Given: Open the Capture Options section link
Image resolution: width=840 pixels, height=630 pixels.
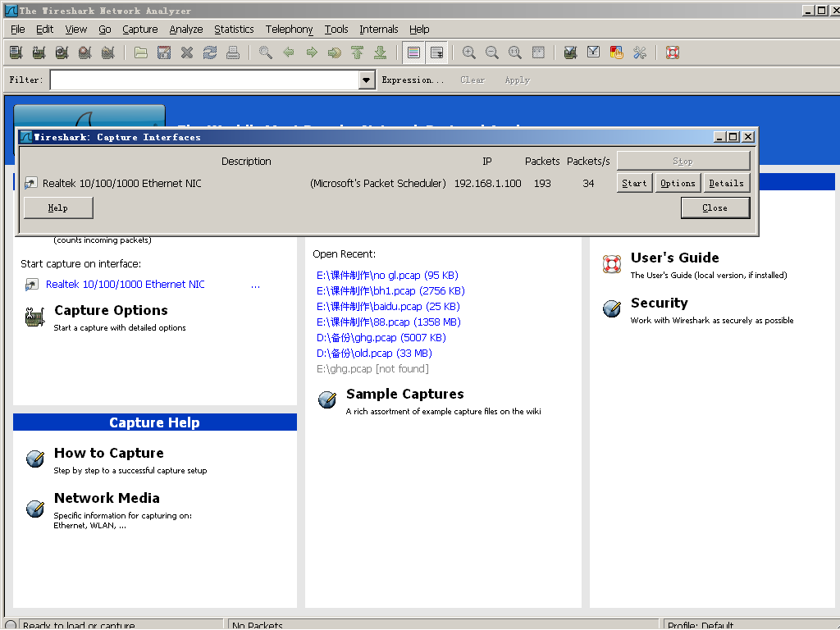Looking at the screenshot, I should pos(111,311).
